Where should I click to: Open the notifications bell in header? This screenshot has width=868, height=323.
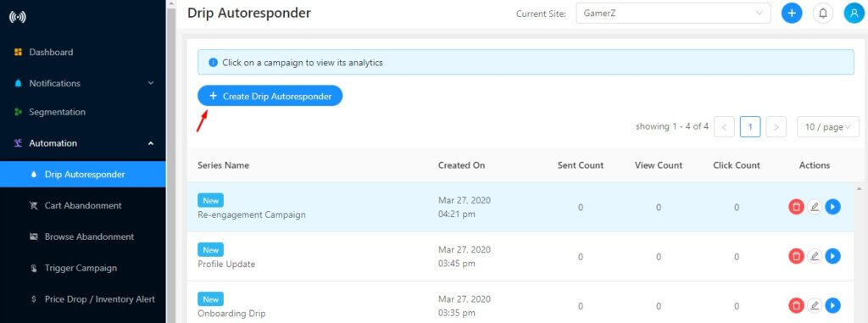(x=822, y=14)
